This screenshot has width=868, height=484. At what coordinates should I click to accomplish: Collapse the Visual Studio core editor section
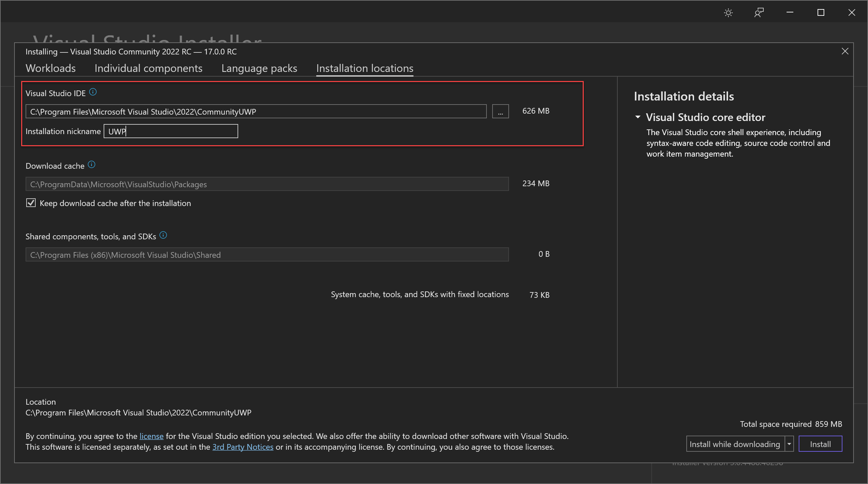point(638,117)
